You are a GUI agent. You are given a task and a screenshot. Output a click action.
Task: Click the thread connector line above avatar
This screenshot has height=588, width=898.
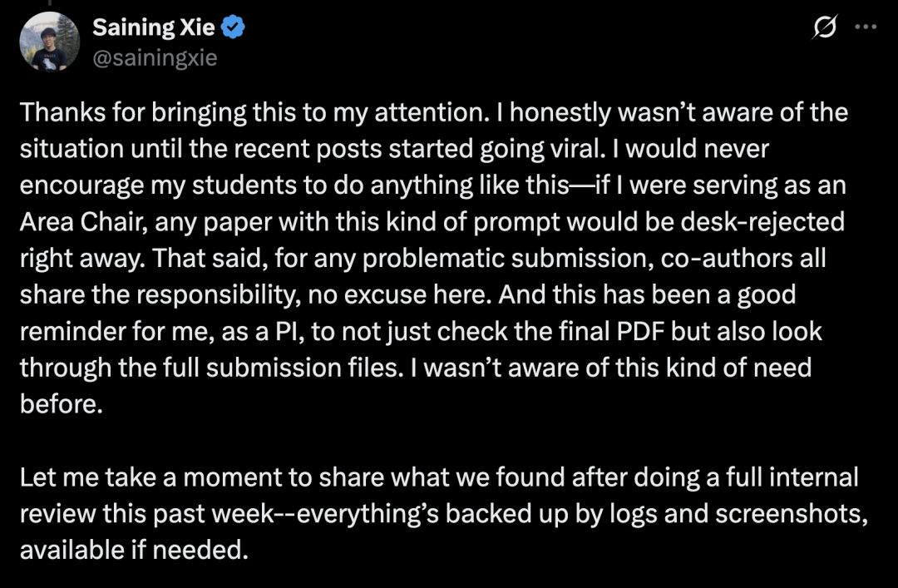pos(50,2)
